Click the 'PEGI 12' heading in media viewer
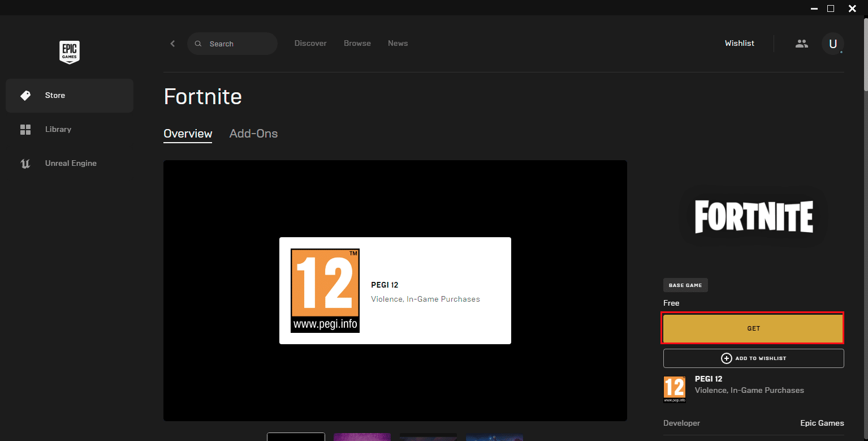The image size is (868, 441). pos(385,285)
